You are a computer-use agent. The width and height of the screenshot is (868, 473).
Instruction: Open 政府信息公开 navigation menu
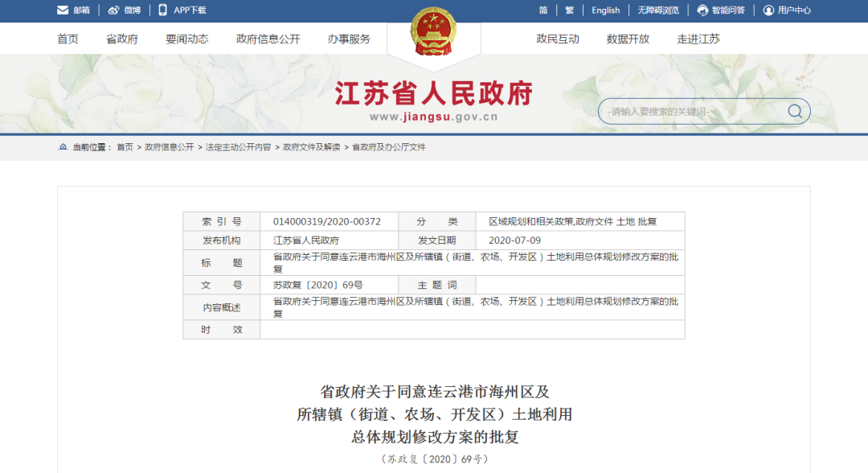(268, 39)
